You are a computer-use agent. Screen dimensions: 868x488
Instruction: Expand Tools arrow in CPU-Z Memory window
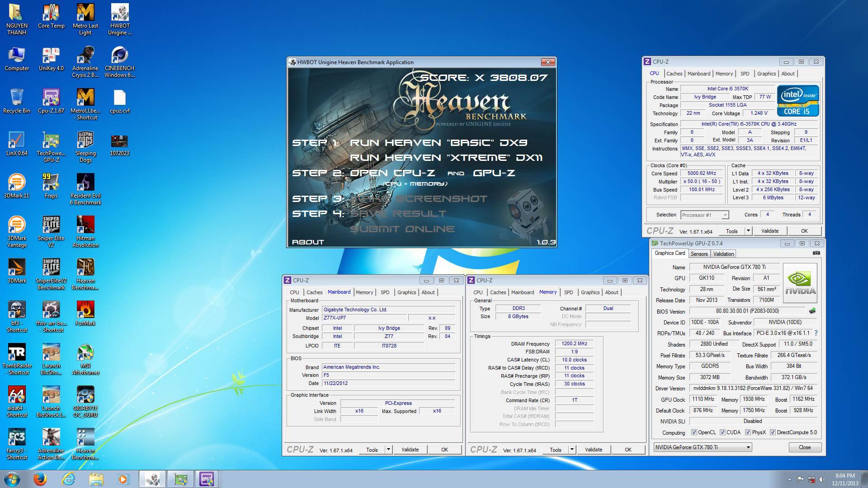coord(571,449)
